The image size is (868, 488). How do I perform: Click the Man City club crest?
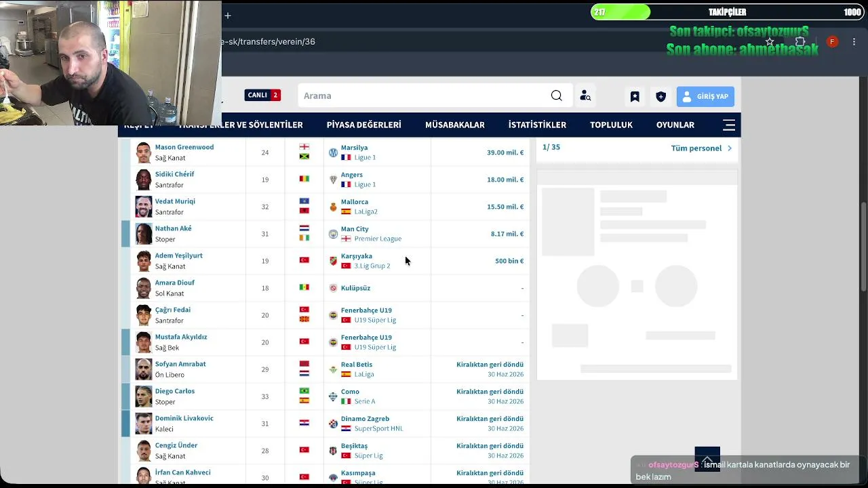click(333, 234)
